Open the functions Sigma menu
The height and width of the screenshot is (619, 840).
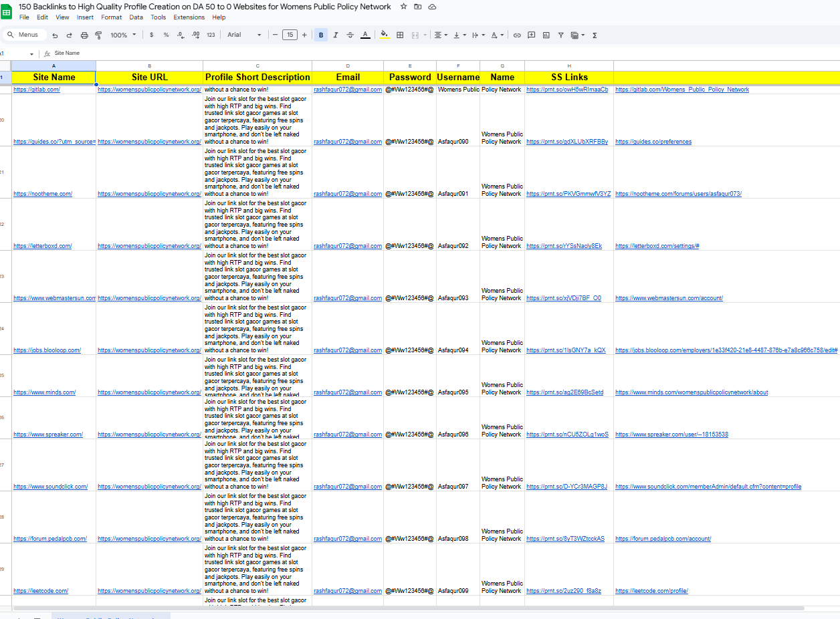pos(594,35)
